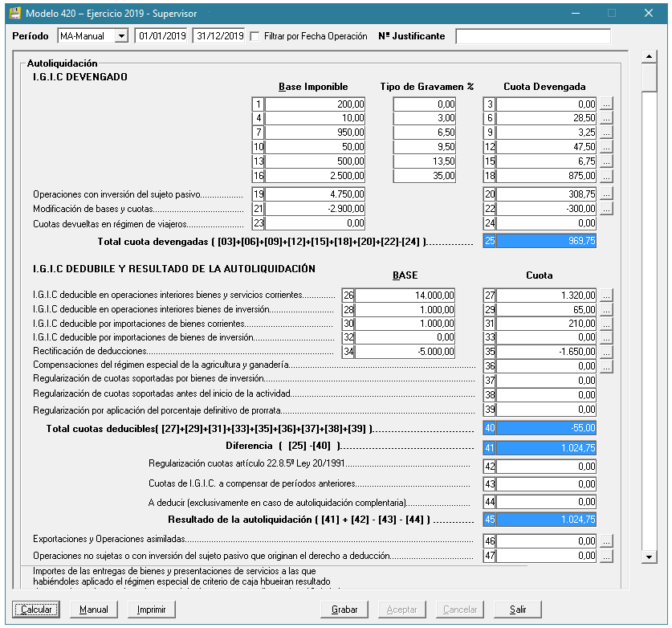The height and width of the screenshot is (628, 672).
Task: Click the vertical scrollbar thumb
Action: [649, 77]
